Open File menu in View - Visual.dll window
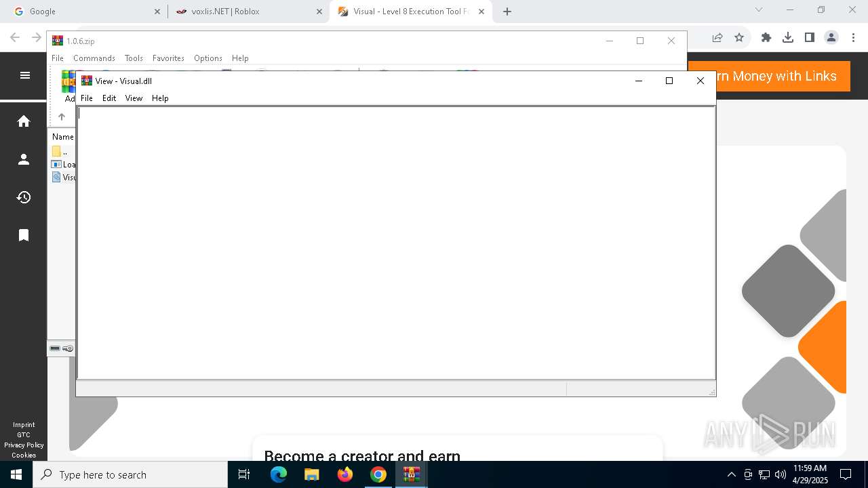Viewport: 868px width, 488px height. (x=87, y=98)
